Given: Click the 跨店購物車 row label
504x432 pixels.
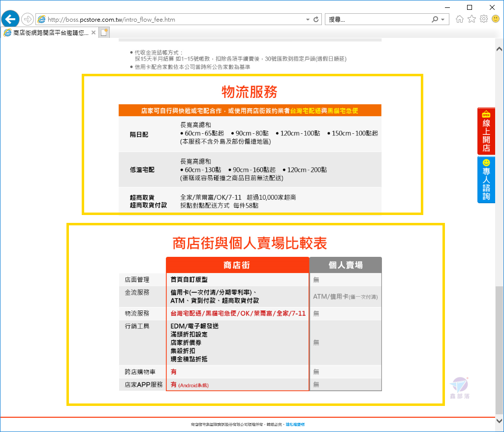Looking at the screenshot, I should pyautogui.click(x=140, y=372).
